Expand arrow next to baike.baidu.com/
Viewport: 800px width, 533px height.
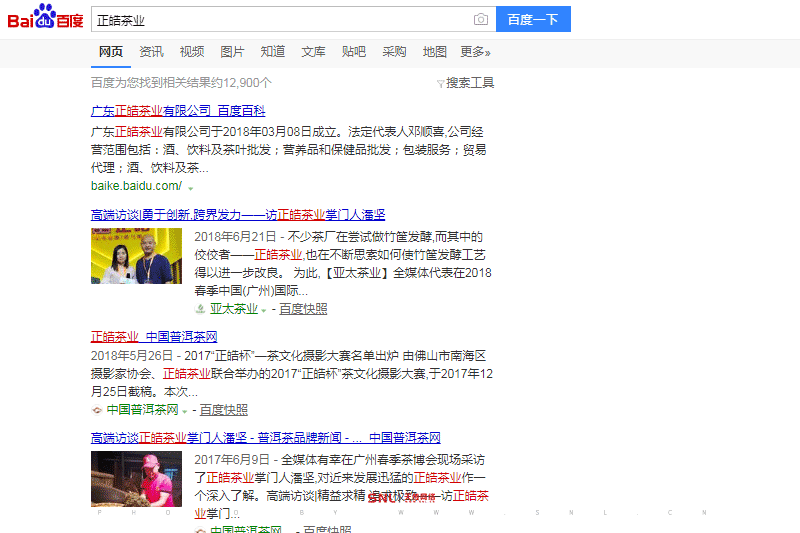tap(191, 188)
